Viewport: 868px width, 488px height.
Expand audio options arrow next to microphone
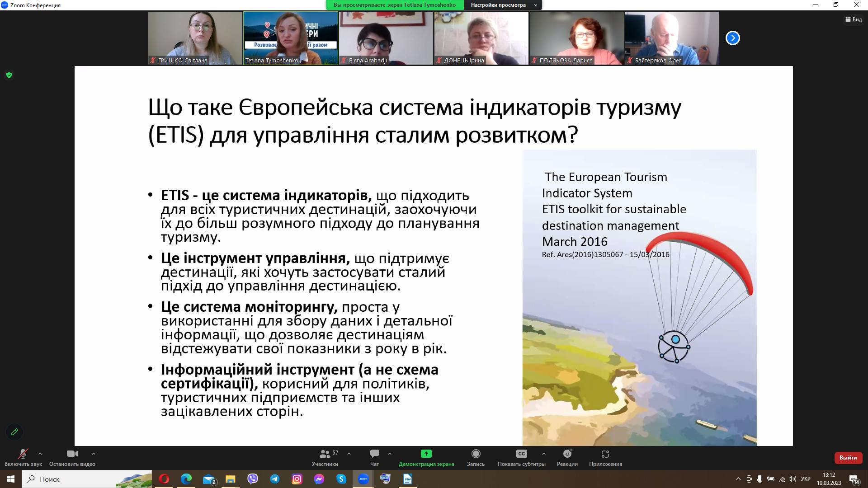click(40, 454)
